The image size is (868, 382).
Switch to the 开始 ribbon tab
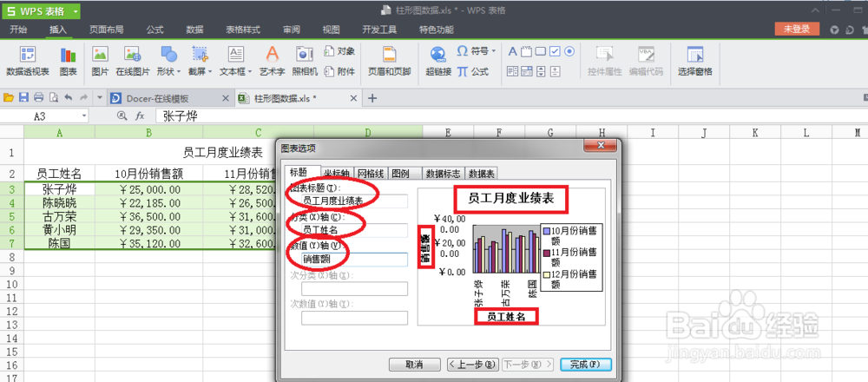coord(18,30)
